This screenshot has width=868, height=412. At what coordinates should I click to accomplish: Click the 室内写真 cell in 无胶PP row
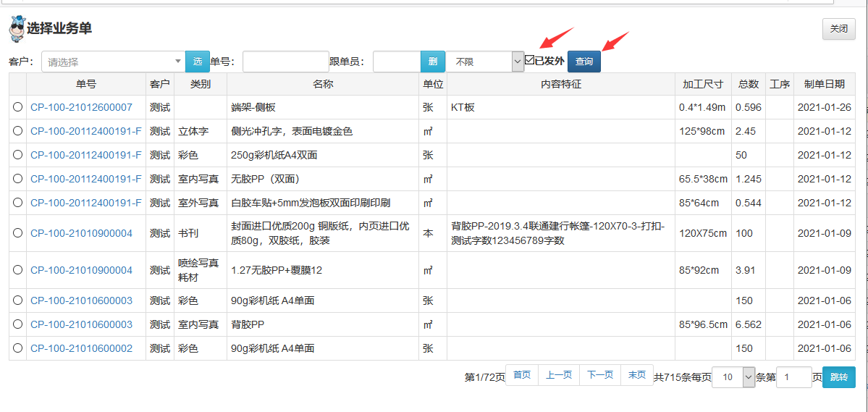pos(201,179)
